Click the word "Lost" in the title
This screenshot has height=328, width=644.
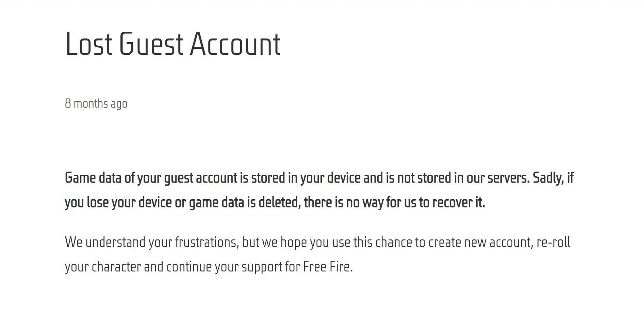(88, 44)
